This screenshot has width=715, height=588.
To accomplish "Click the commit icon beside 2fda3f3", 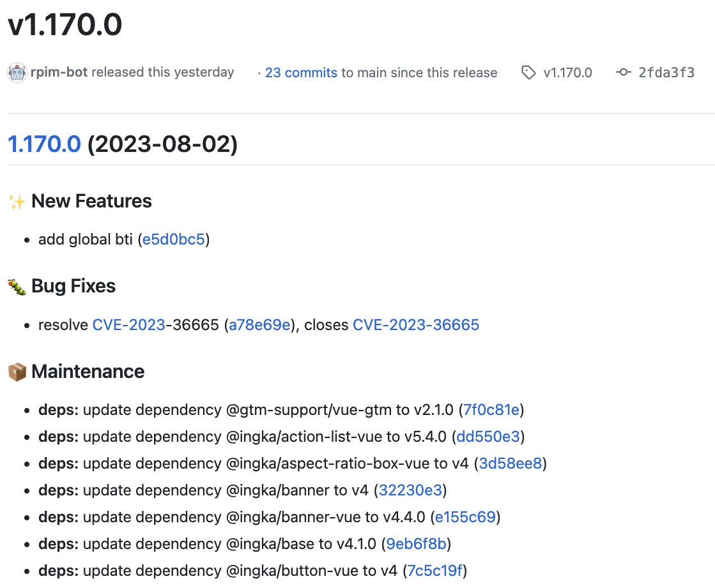I will (624, 72).
